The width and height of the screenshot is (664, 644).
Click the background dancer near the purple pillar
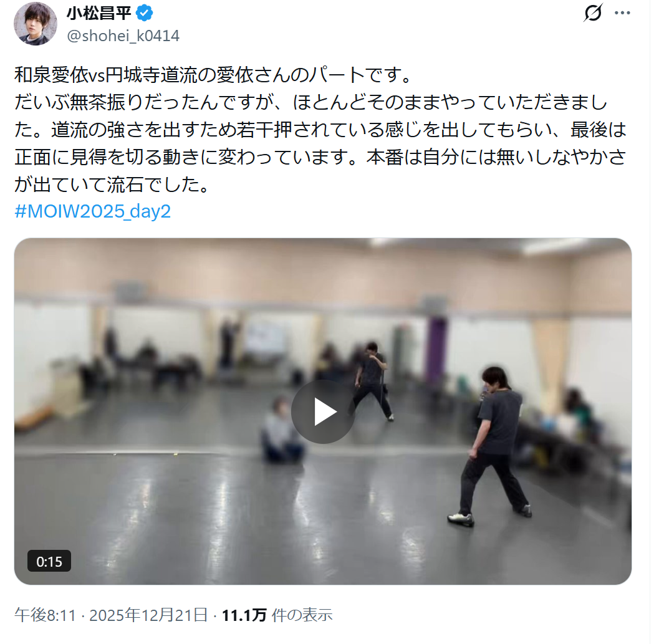(373, 381)
